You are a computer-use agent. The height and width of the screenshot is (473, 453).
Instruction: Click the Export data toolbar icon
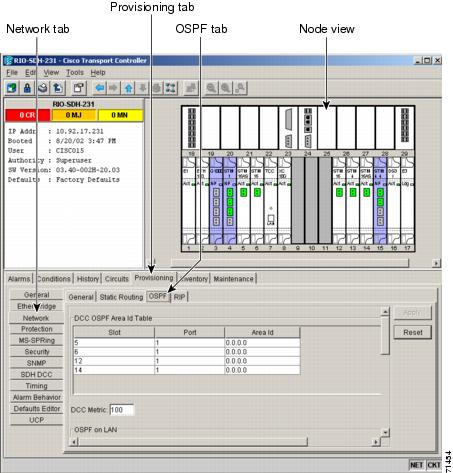(58, 88)
